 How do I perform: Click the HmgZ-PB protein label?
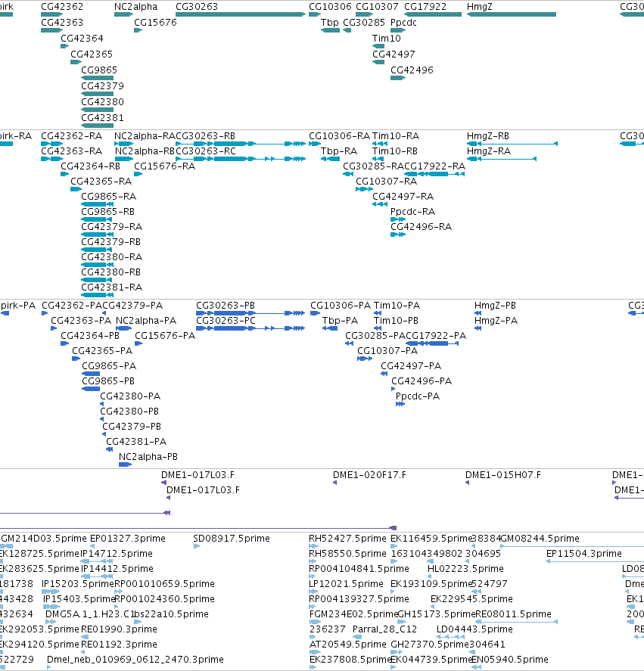pos(495,306)
